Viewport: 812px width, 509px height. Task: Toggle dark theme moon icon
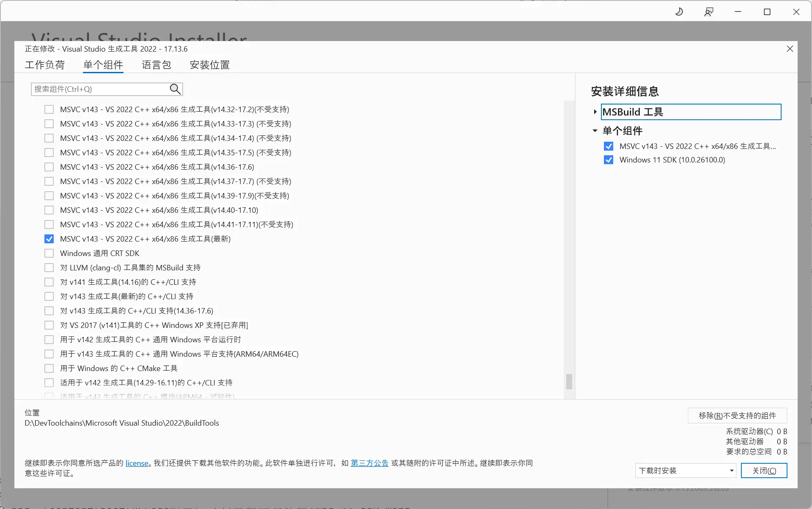click(x=679, y=12)
